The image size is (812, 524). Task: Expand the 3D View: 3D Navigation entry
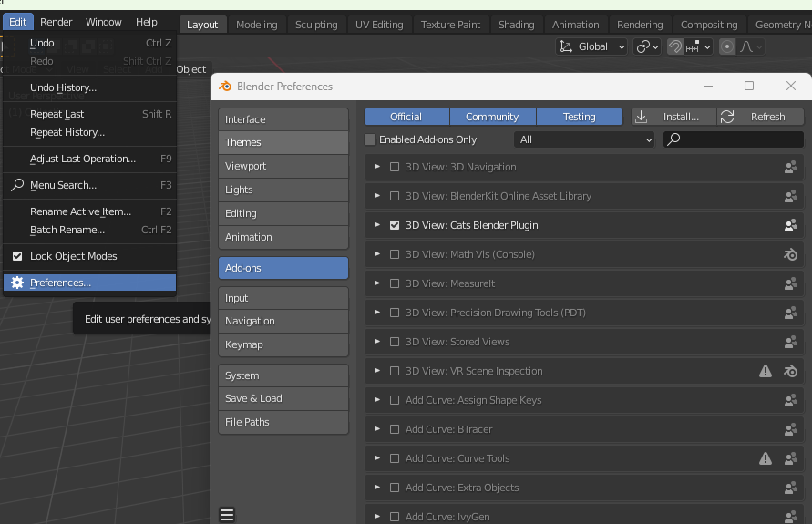tap(377, 167)
